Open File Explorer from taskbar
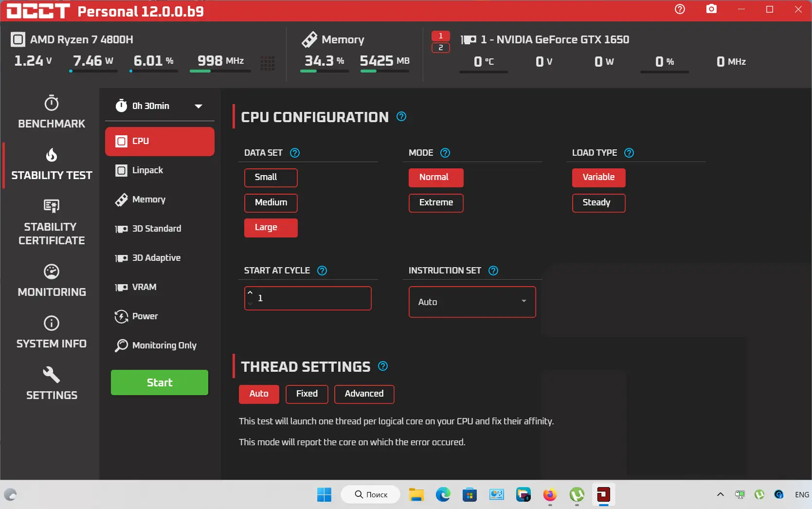812x509 pixels. [416, 495]
